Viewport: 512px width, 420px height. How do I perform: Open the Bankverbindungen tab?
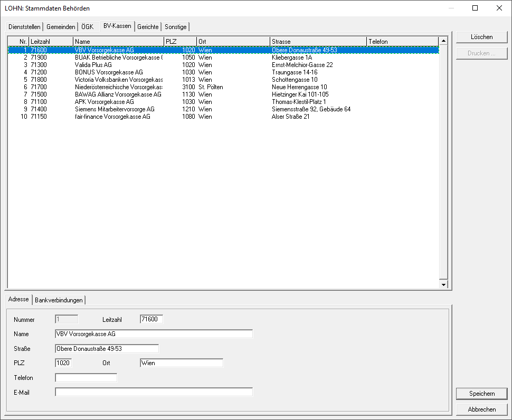pyautogui.click(x=59, y=300)
